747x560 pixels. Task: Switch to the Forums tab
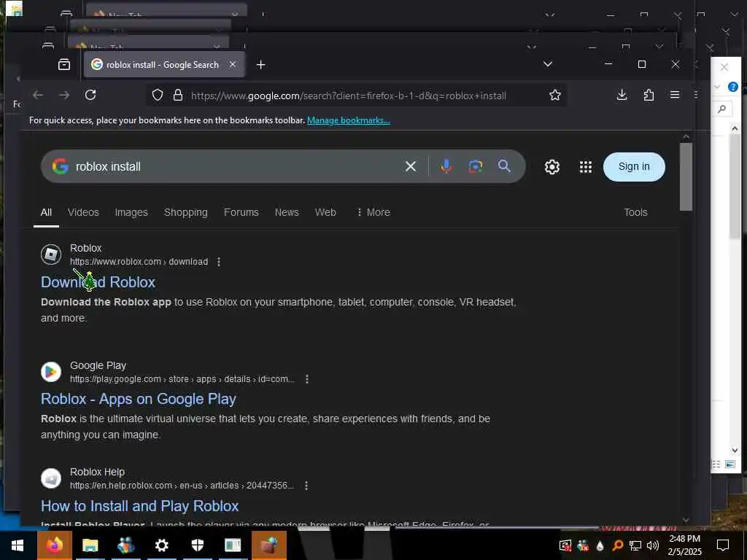(x=241, y=212)
